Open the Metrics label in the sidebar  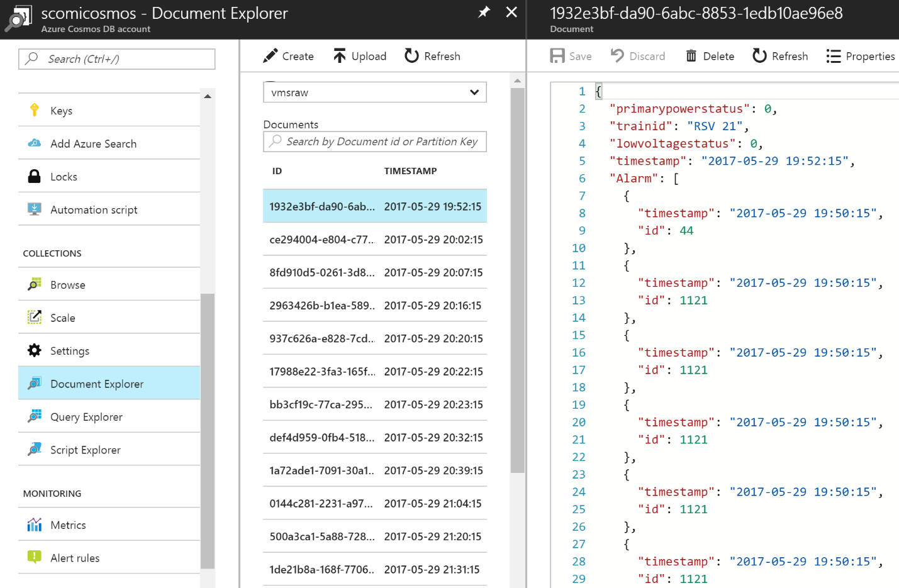point(68,525)
